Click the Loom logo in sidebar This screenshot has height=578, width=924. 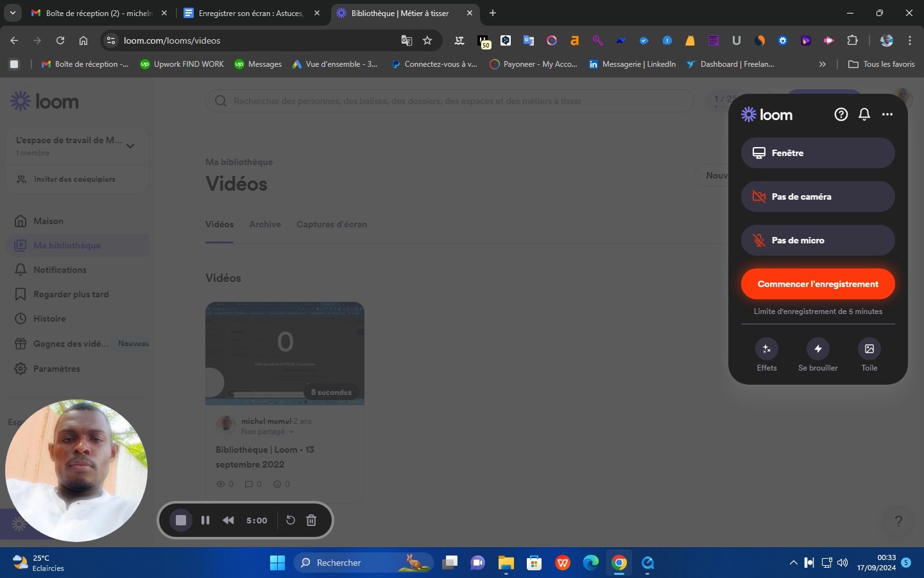pyautogui.click(x=44, y=101)
